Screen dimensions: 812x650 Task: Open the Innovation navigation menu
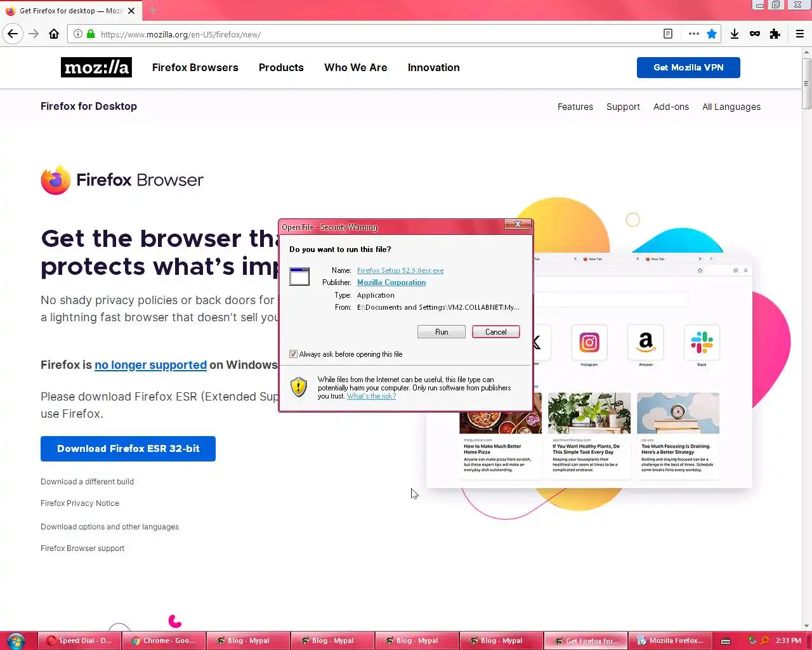point(434,67)
